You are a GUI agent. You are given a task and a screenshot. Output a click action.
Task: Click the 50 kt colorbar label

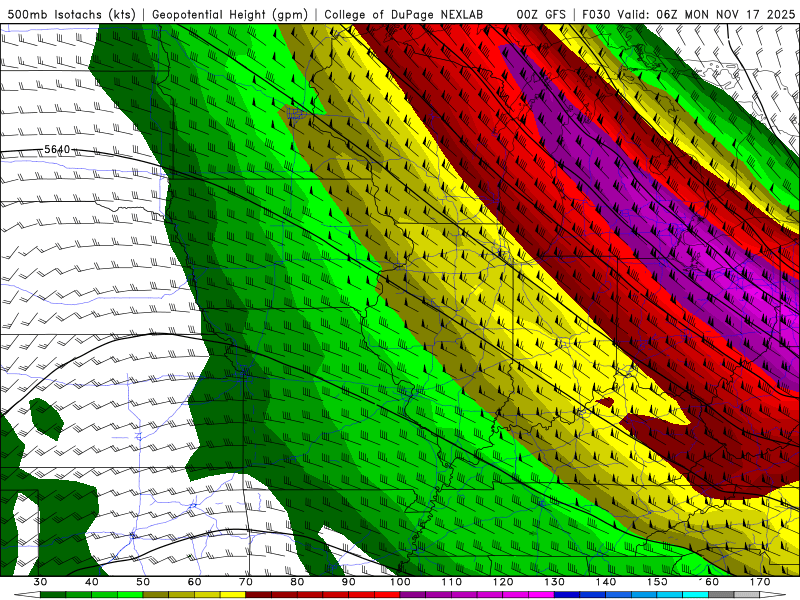(143, 582)
